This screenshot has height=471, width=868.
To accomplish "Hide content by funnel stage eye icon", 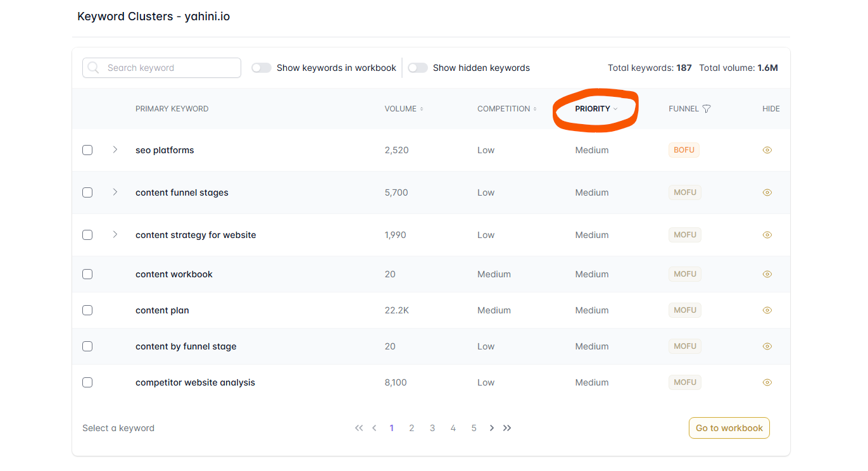I will 767,346.
